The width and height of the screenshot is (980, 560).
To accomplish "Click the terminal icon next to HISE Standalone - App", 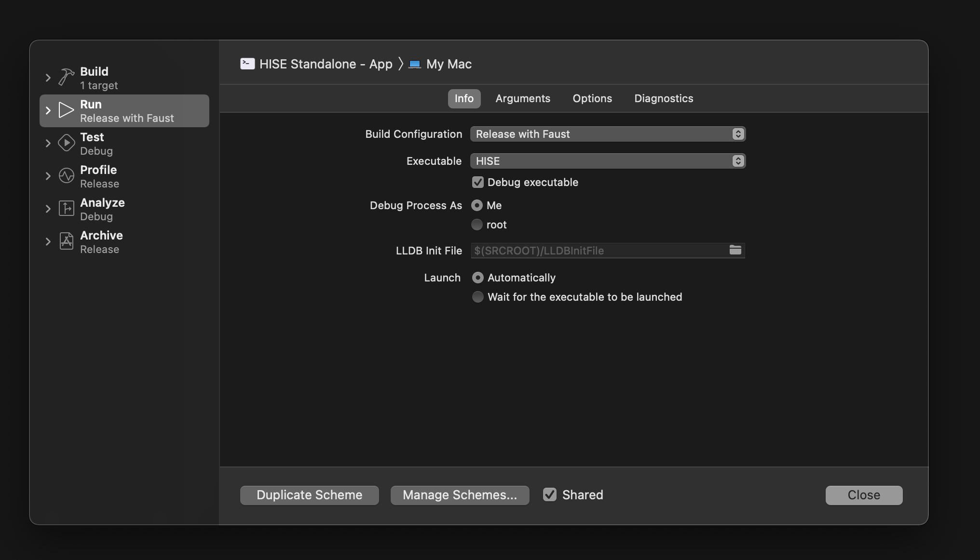I will pyautogui.click(x=247, y=64).
